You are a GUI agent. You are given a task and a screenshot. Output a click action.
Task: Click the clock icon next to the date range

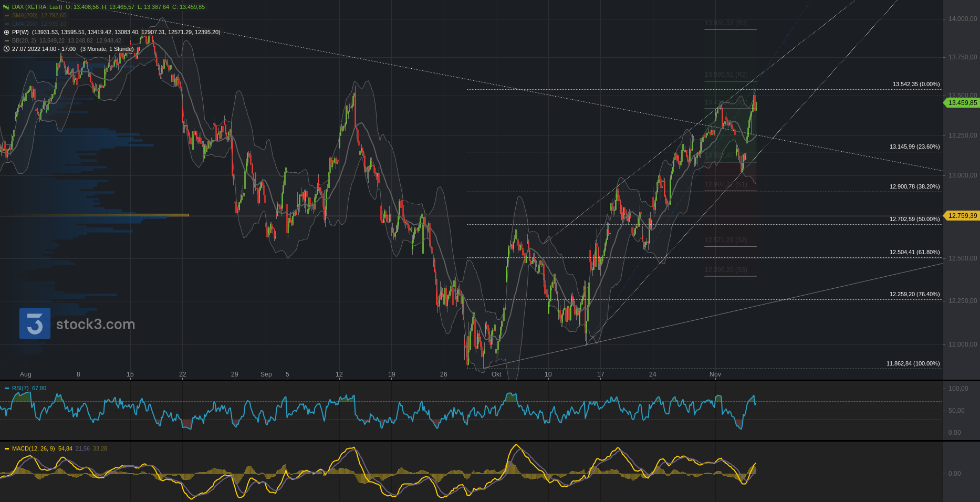(6, 49)
